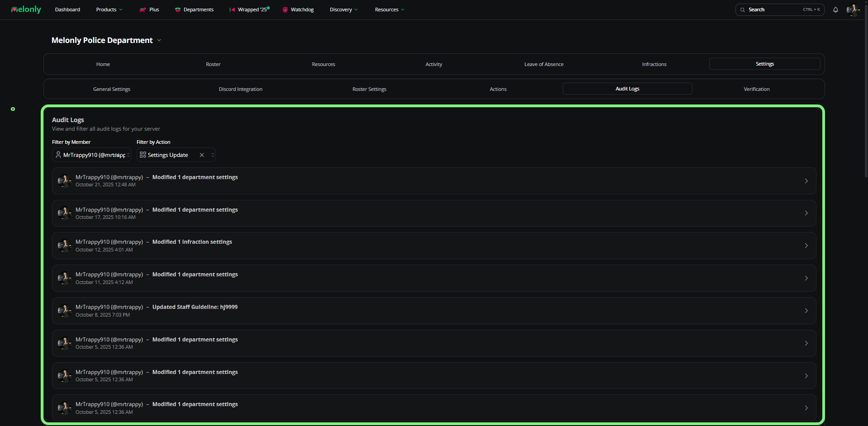Image resolution: width=868 pixels, height=426 pixels.
Task: Open the Filter by Member dropdown
Action: click(91, 155)
